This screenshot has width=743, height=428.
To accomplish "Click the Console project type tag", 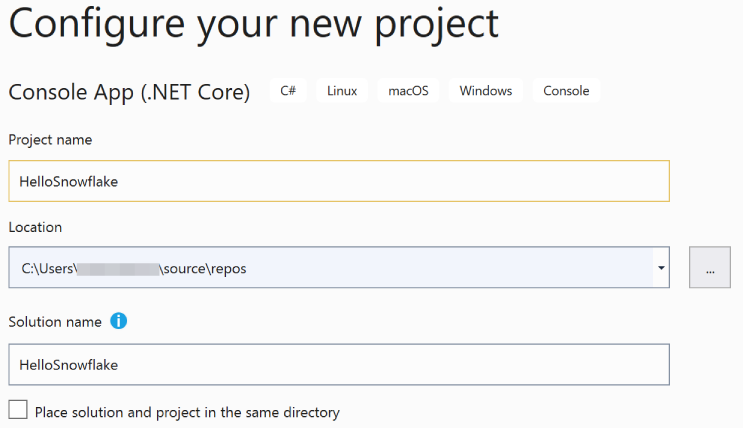I will (x=566, y=91).
